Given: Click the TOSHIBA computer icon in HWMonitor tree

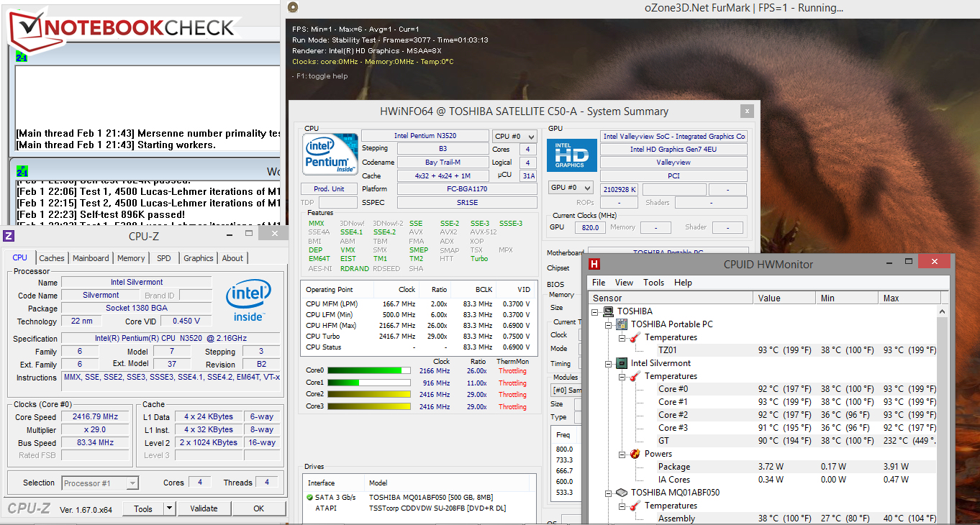Looking at the screenshot, I should pos(608,311).
